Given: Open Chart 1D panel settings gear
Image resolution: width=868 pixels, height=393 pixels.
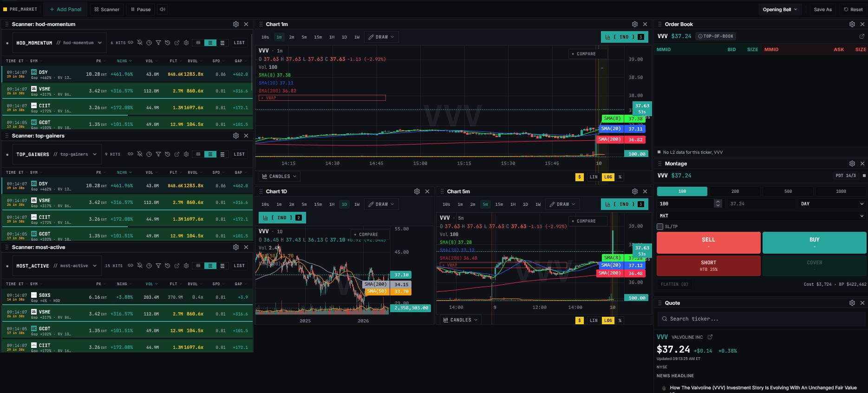Looking at the screenshot, I should pyautogui.click(x=417, y=191).
